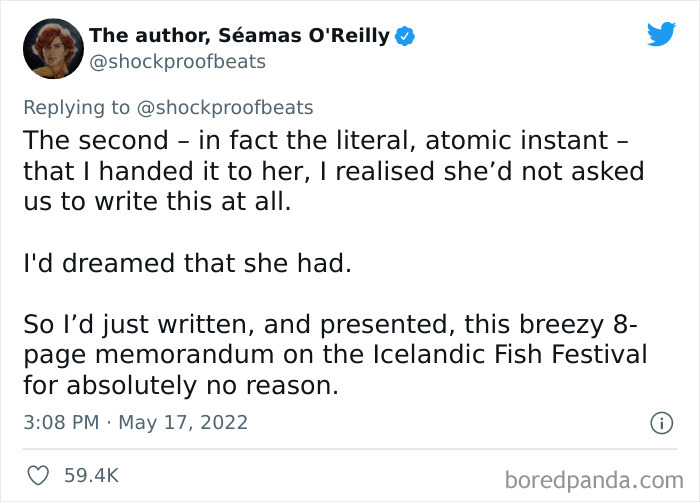Click the blue Twitter bird logo
Image resolution: width=700 pixels, height=502 pixels.
point(661,34)
